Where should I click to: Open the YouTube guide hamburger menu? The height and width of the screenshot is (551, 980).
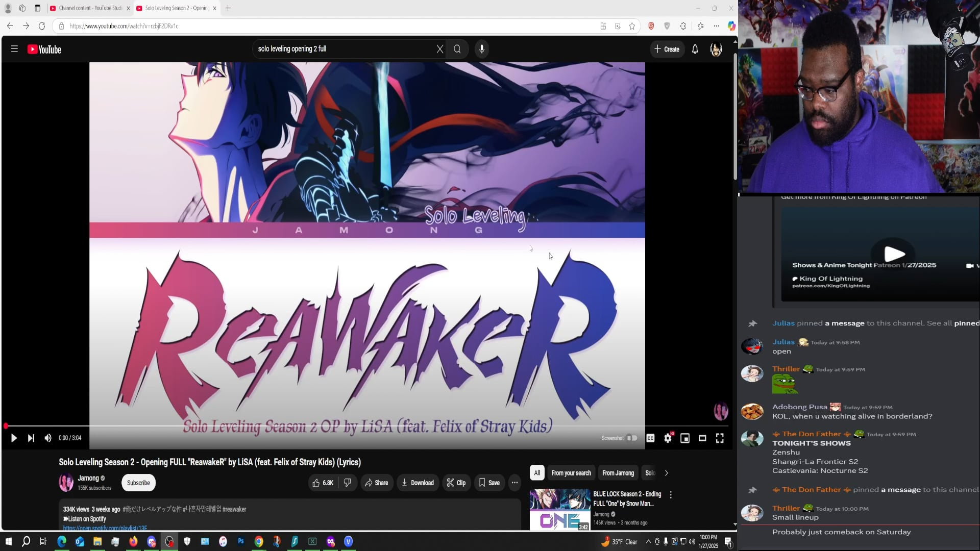[x=14, y=49]
